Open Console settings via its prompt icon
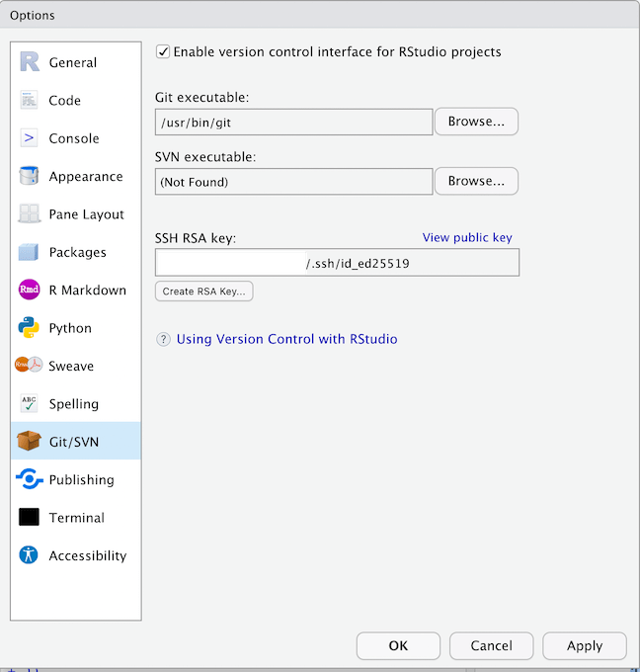640x672 pixels. (30, 138)
